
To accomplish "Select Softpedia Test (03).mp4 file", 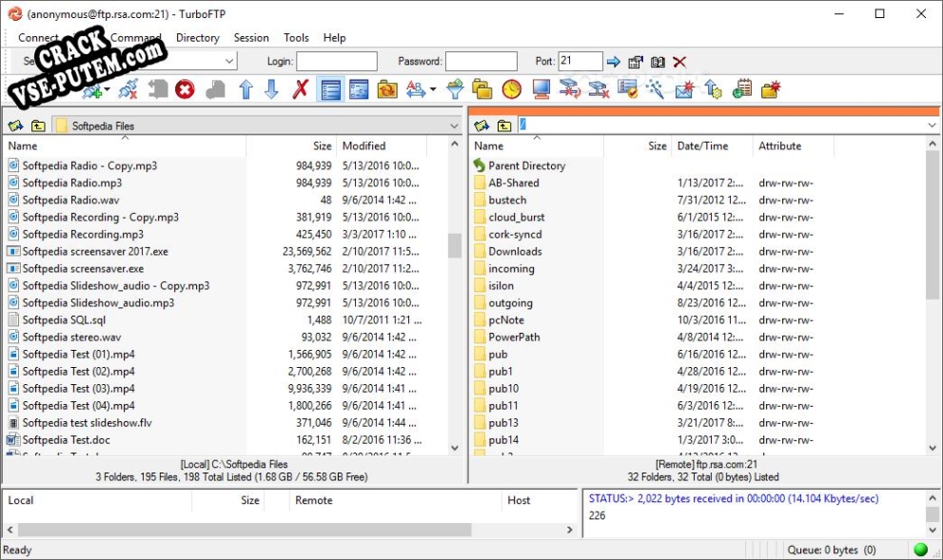I will tap(78, 388).
